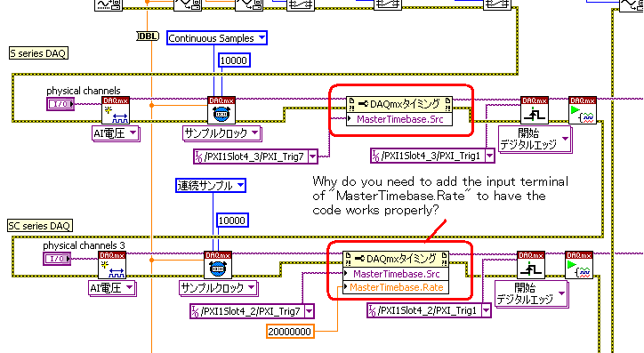The image size is (644, 353).
Task: Open サンプルクロック selector in S series row
Action: point(255,133)
